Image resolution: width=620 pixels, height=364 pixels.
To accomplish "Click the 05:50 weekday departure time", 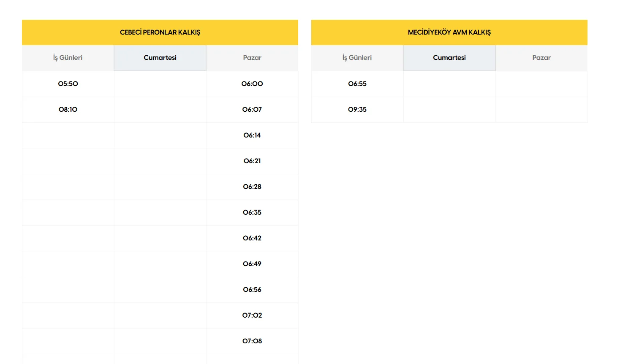I will point(68,84).
